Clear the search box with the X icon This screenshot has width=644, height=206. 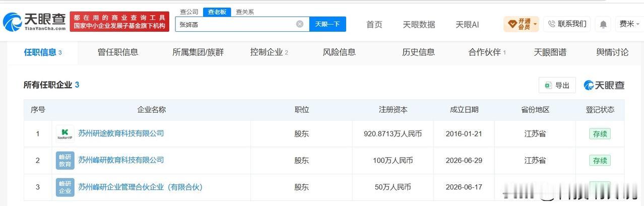click(300, 24)
